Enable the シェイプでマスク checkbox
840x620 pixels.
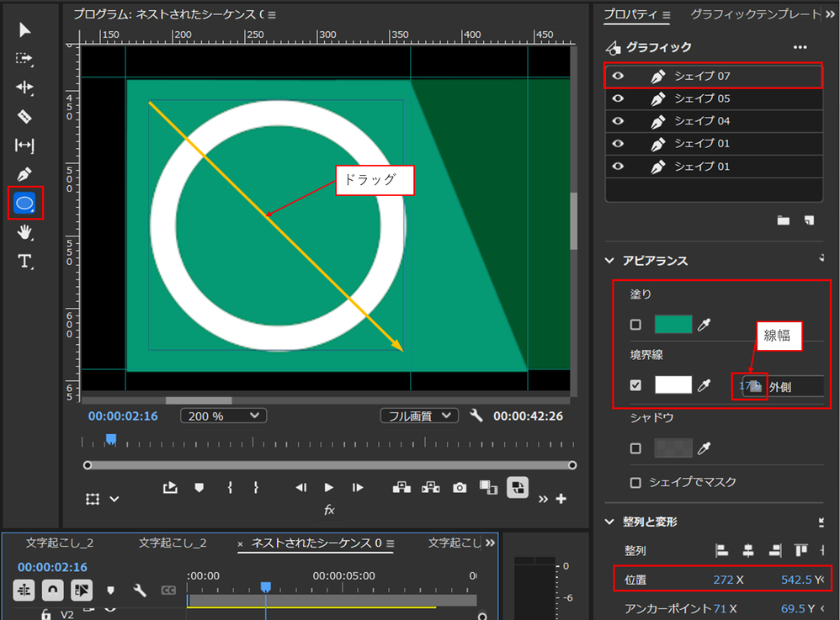point(635,482)
